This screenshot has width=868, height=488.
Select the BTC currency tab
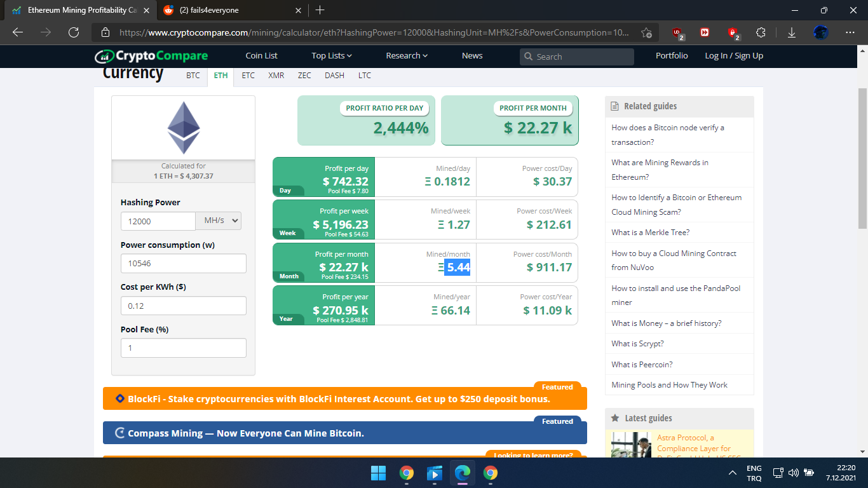click(193, 75)
